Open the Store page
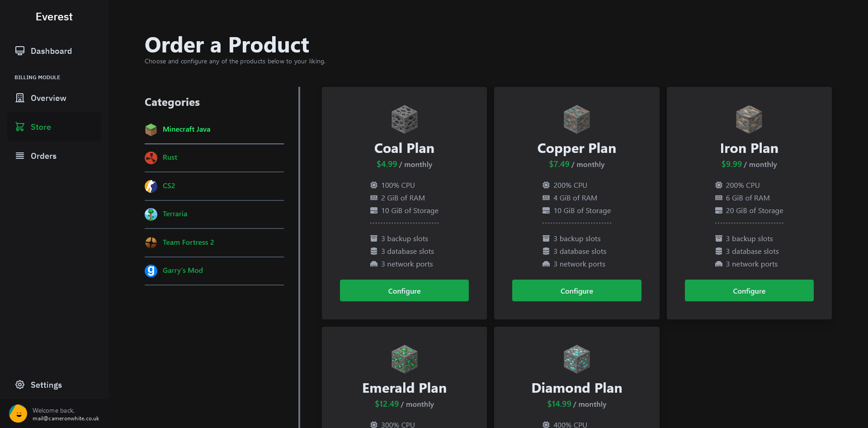Screen dimensions: 868x428 54,127
